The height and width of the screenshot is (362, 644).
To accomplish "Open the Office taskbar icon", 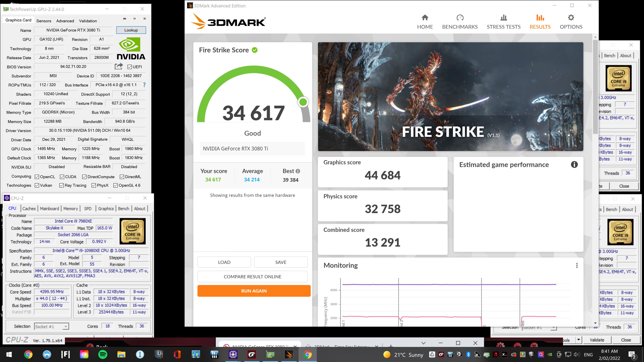I will point(177,354).
